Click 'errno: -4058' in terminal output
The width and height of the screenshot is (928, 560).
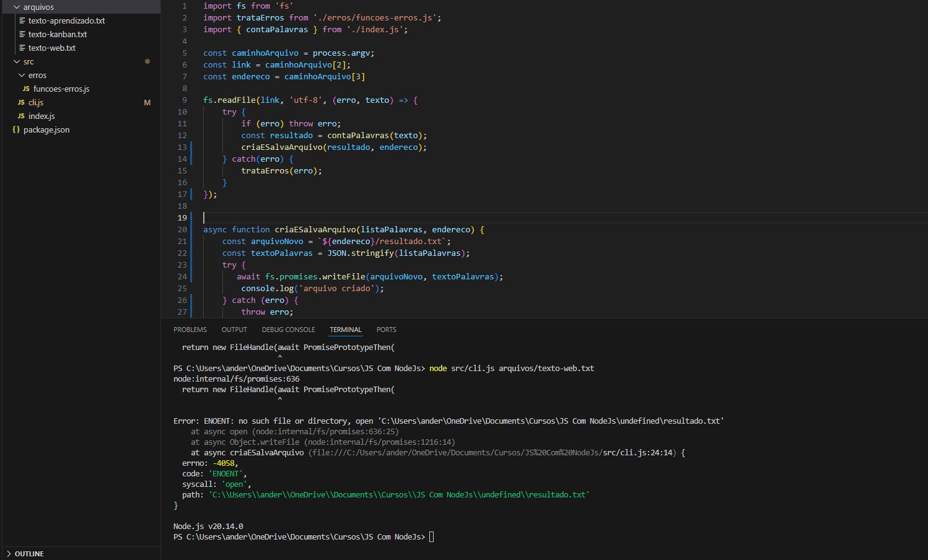click(208, 463)
